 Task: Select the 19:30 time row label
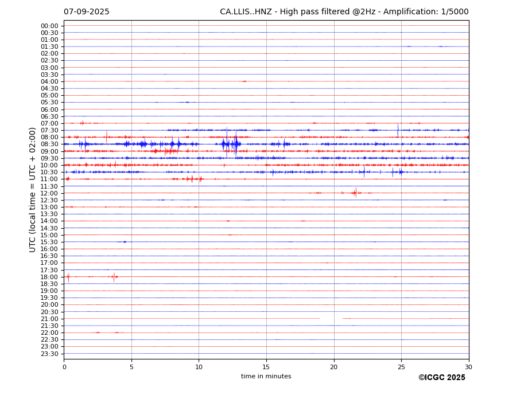[49, 298]
